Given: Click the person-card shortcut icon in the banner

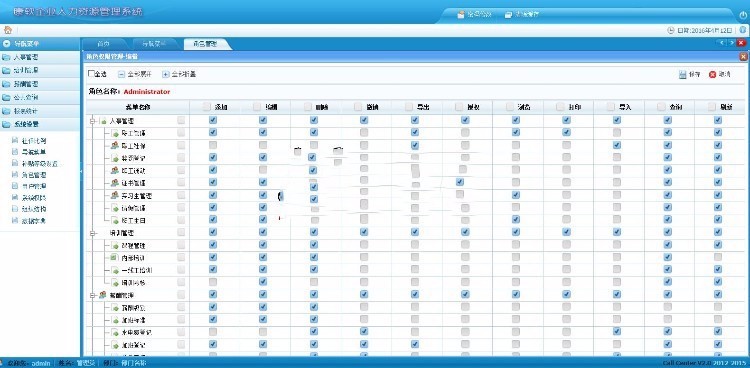Looking at the screenshot, I should pyautogui.click(x=461, y=14).
